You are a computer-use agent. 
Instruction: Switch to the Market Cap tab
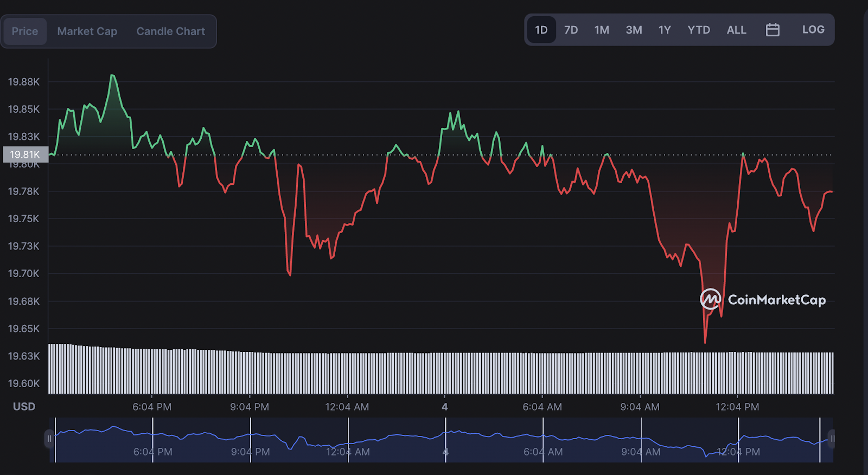(x=87, y=31)
